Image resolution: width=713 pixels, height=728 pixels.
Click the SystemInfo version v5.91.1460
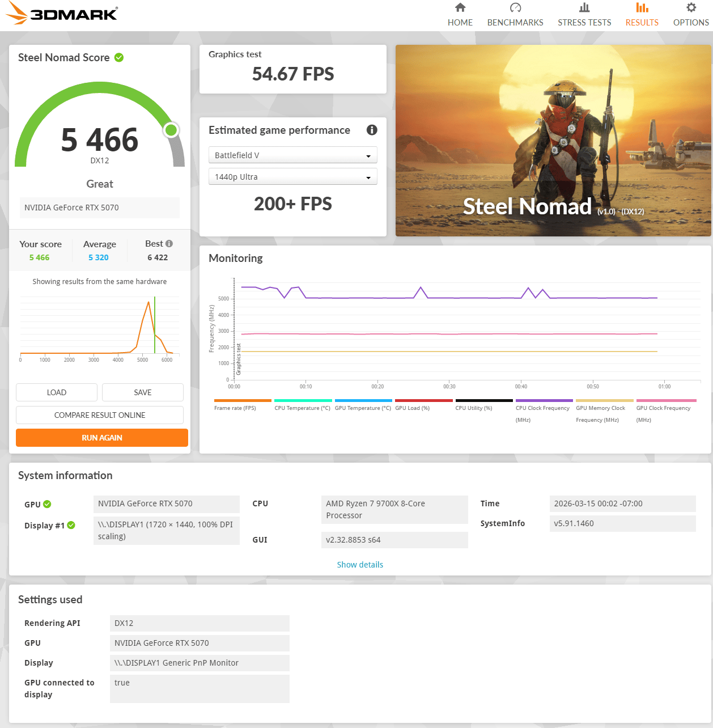point(622,523)
